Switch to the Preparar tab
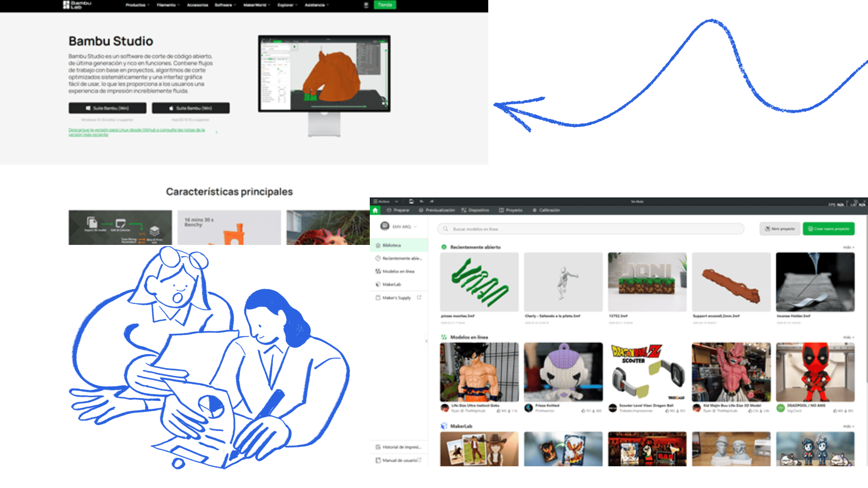 (398, 210)
